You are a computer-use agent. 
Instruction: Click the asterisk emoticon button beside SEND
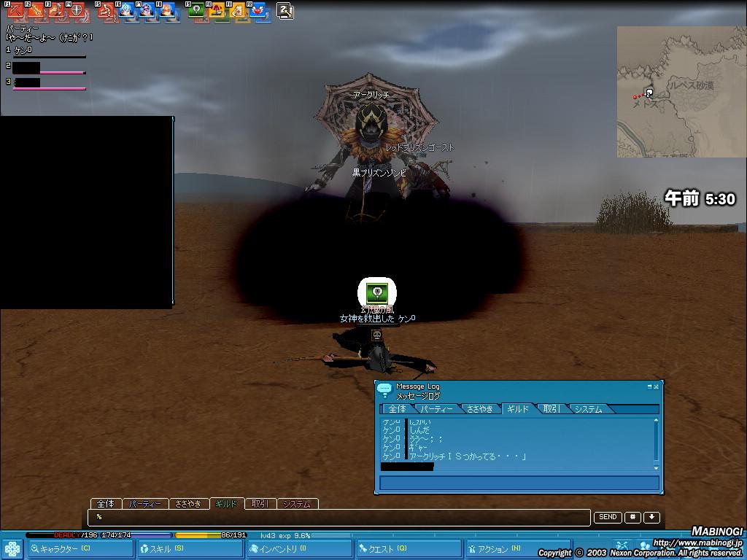point(632,517)
